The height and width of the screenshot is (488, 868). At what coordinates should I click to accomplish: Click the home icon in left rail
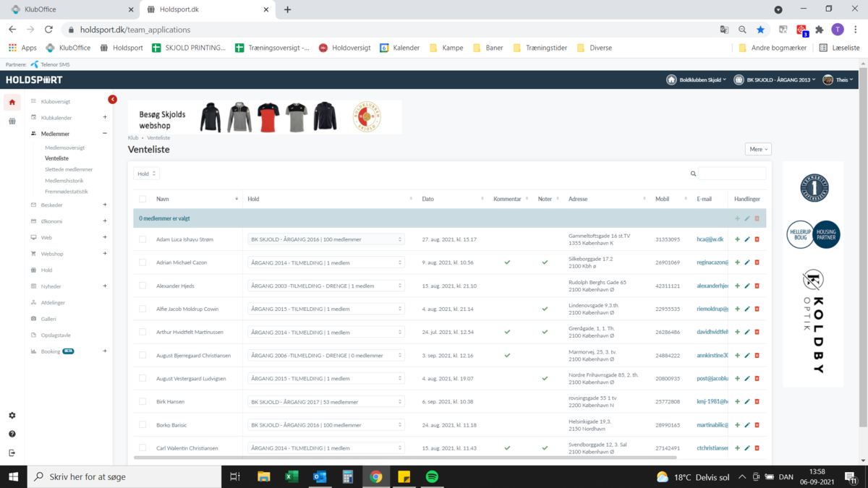pyautogui.click(x=12, y=102)
